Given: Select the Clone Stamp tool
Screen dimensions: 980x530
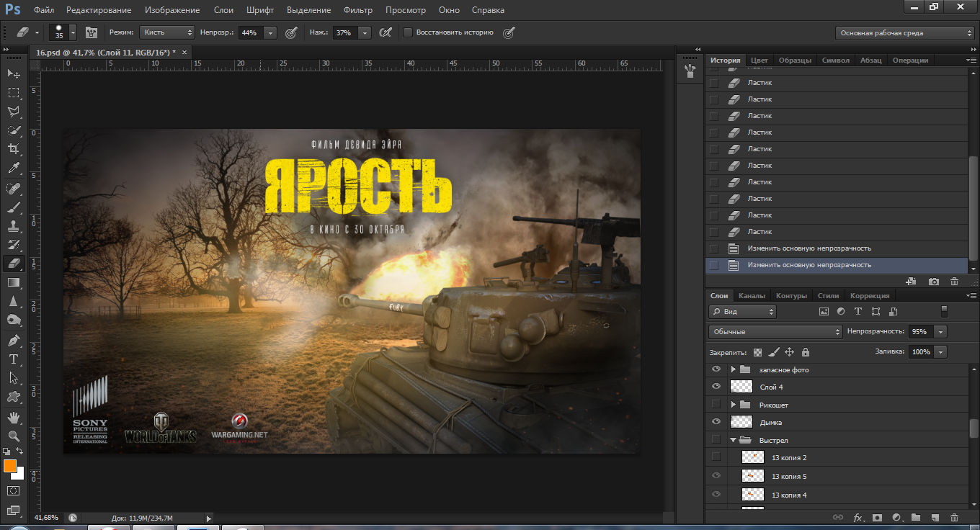Looking at the screenshot, I should (13, 226).
